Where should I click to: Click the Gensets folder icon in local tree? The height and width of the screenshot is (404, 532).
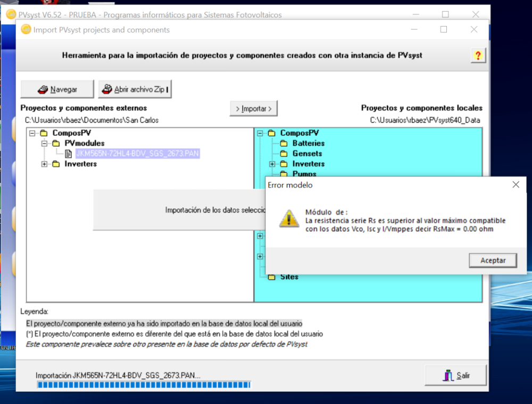284,154
